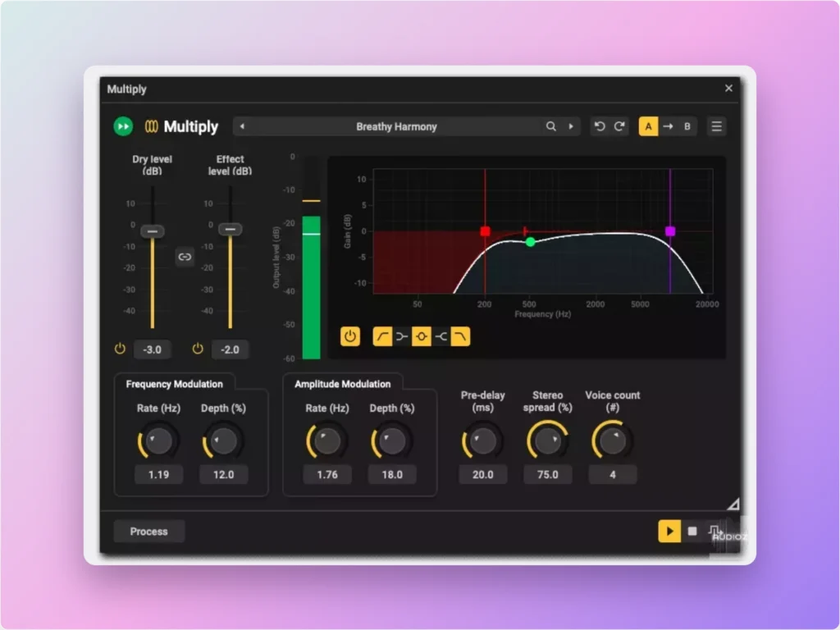Image resolution: width=840 pixels, height=630 pixels.
Task: Copy A to B arrow button
Action: click(x=668, y=126)
